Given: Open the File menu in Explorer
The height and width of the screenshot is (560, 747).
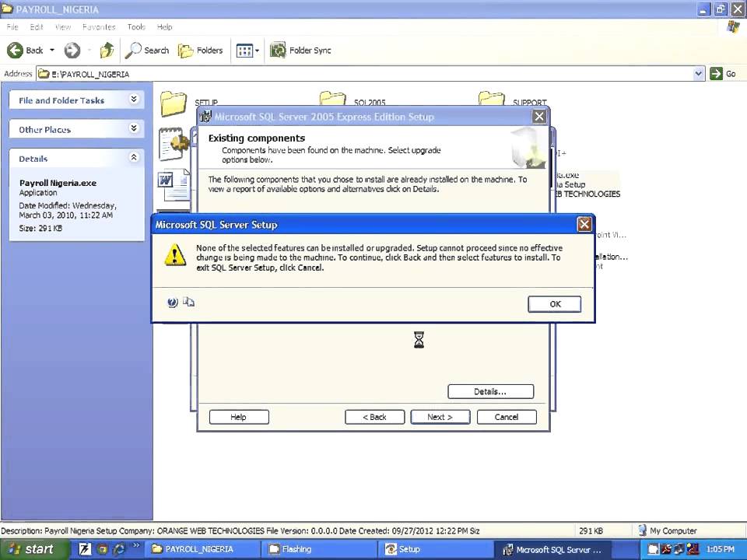Looking at the screenshot, I should [12, 27].
